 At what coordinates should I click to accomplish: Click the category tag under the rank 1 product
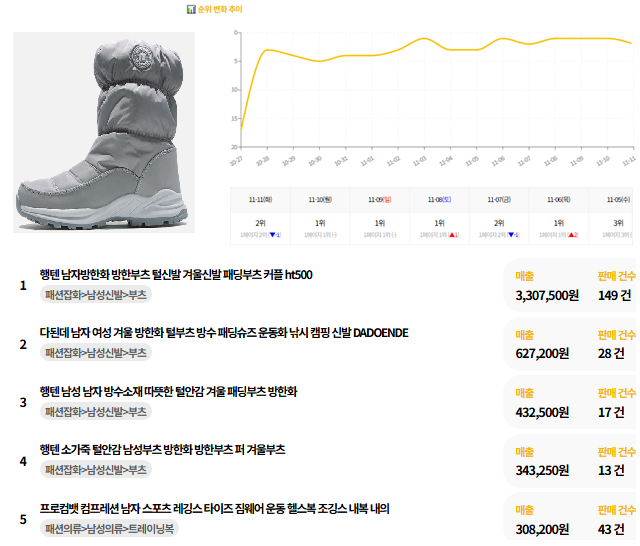(96, 295)
